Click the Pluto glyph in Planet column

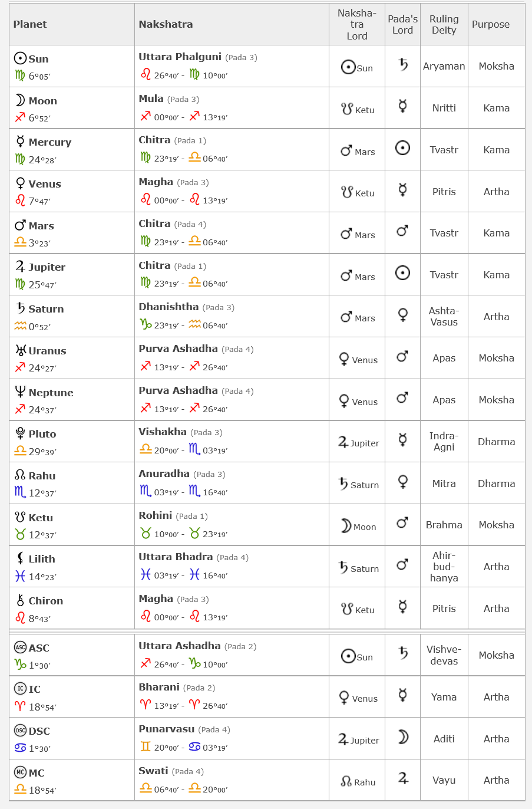20,433
